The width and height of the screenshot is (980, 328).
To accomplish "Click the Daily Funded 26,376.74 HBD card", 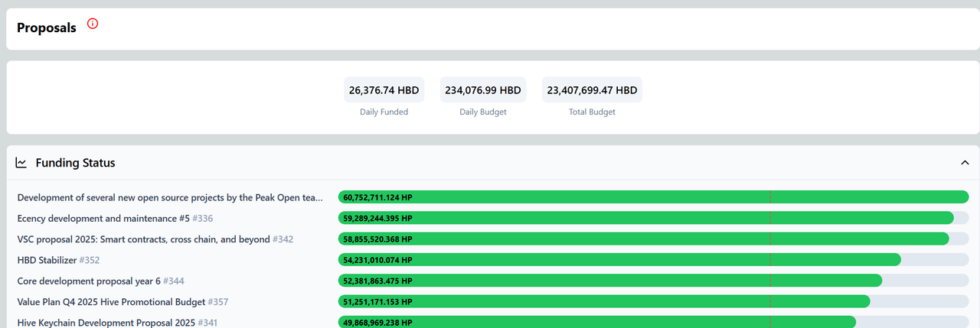I will click(384, 90).
